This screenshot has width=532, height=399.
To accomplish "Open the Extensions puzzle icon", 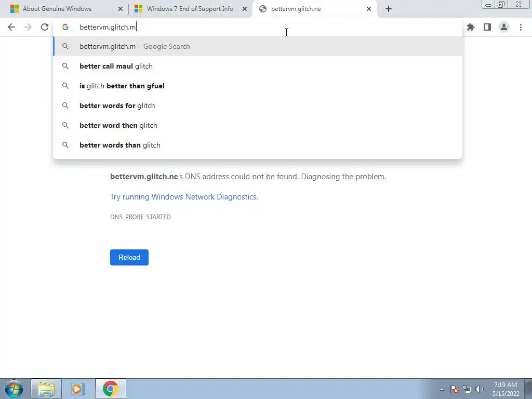I will (471, 27).
